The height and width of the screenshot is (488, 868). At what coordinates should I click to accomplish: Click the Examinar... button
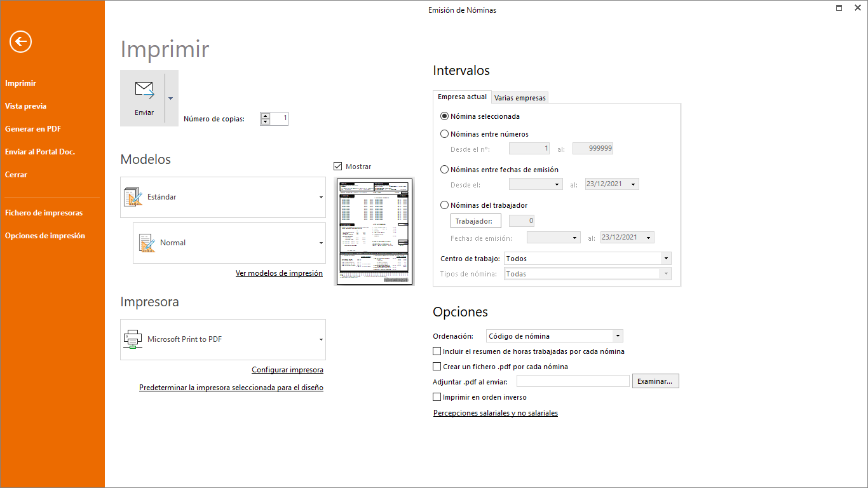coord(656,381)
